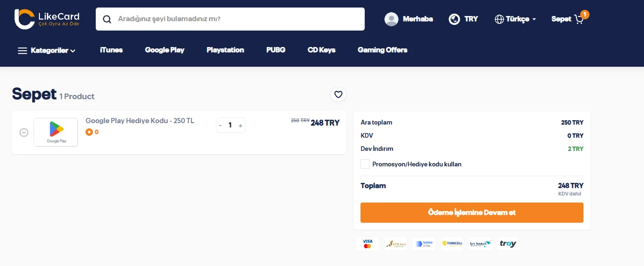Click the Ara toplam label
This screenshot has height=266, width=644.
(x=376, y=123)
